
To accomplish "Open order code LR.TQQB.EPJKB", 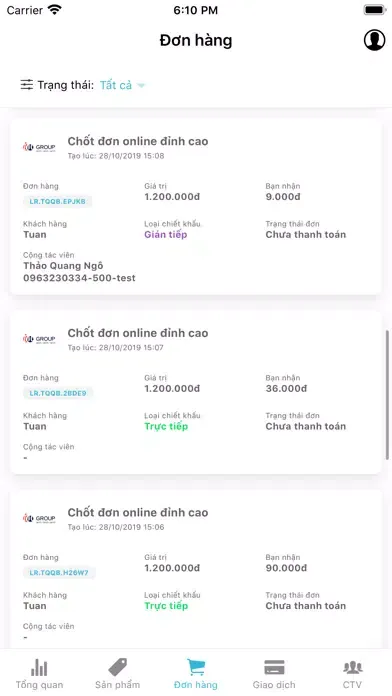I will tap(58, 202).
